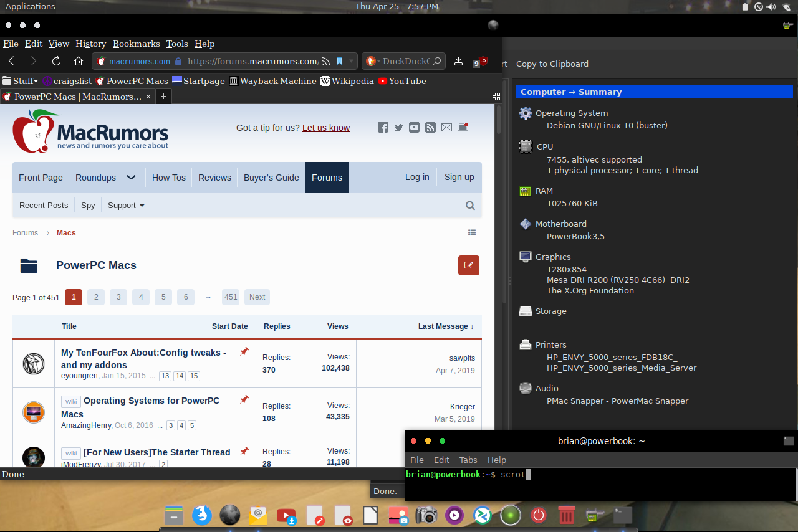Launch the YouTube downloader dock icon
The height and width of the screenshot is (532, 798).
(286, 515)
